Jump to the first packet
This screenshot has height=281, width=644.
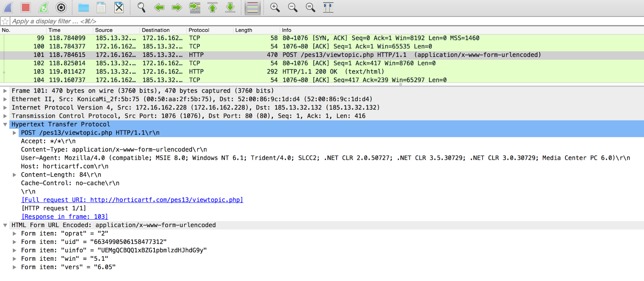[x=212, y=7]
